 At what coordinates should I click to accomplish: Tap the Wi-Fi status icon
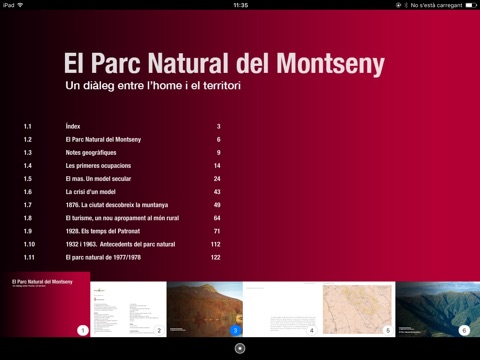pos(20,5)
